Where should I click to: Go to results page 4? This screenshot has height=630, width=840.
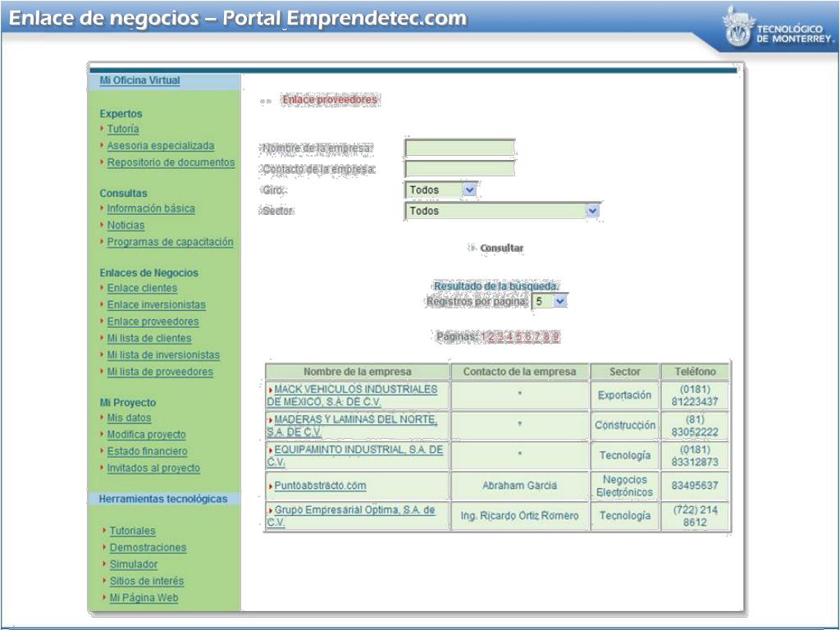tap(510, 336)
